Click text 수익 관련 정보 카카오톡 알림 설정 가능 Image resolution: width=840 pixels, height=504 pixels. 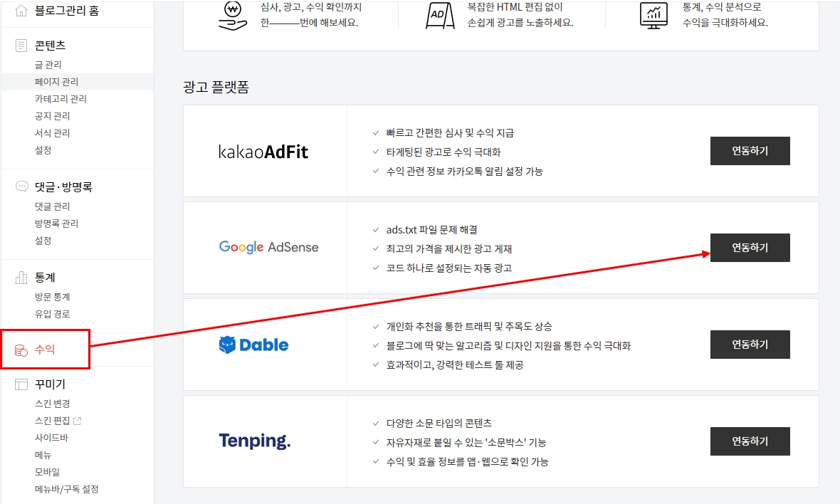pos(464,172)
